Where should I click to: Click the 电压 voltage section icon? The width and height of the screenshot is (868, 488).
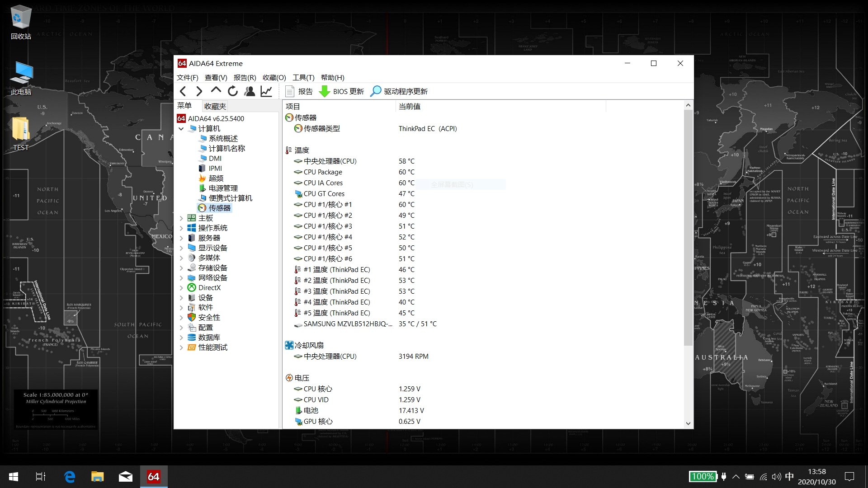coord(289,378)
